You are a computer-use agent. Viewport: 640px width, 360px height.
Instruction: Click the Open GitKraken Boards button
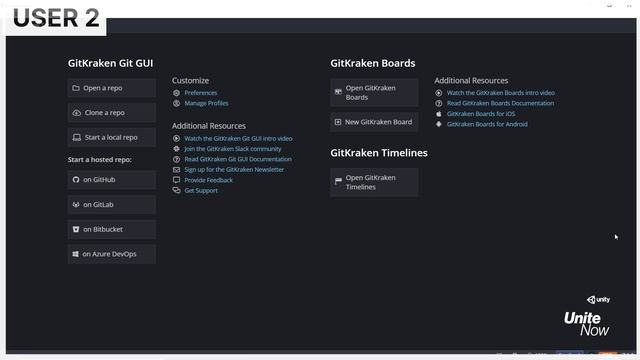pos(374,93)
